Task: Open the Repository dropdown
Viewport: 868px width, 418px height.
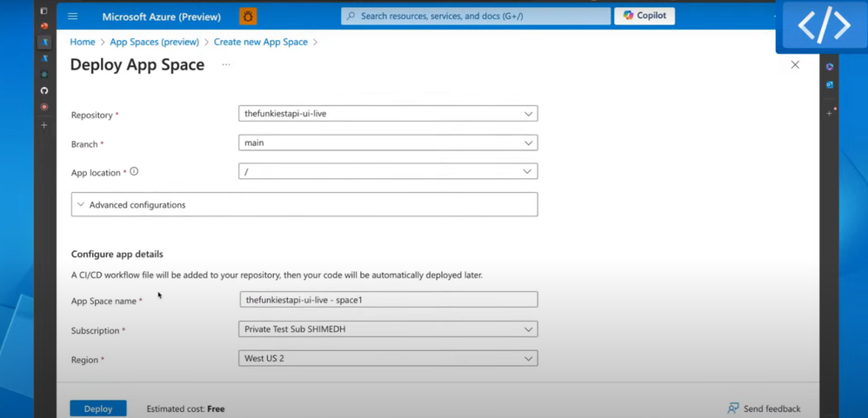Action: [x=388, y=113]
